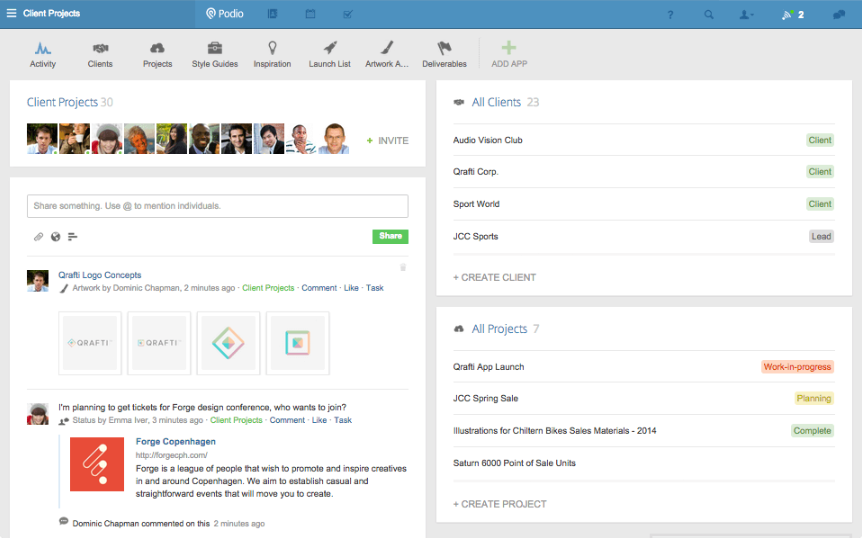
Task: Select first member avatar in workspace
Action: tap(42, 138)
